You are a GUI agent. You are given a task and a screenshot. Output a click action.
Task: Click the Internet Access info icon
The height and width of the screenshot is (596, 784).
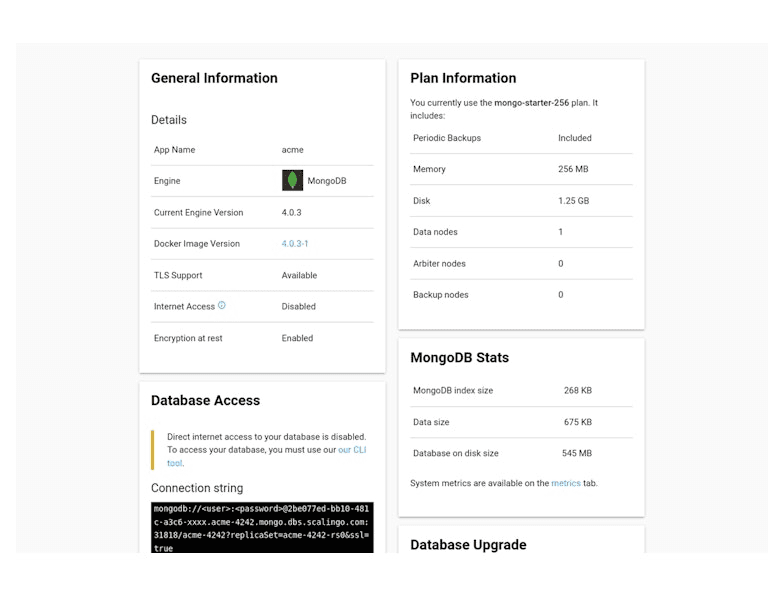[x=222, y=306]
